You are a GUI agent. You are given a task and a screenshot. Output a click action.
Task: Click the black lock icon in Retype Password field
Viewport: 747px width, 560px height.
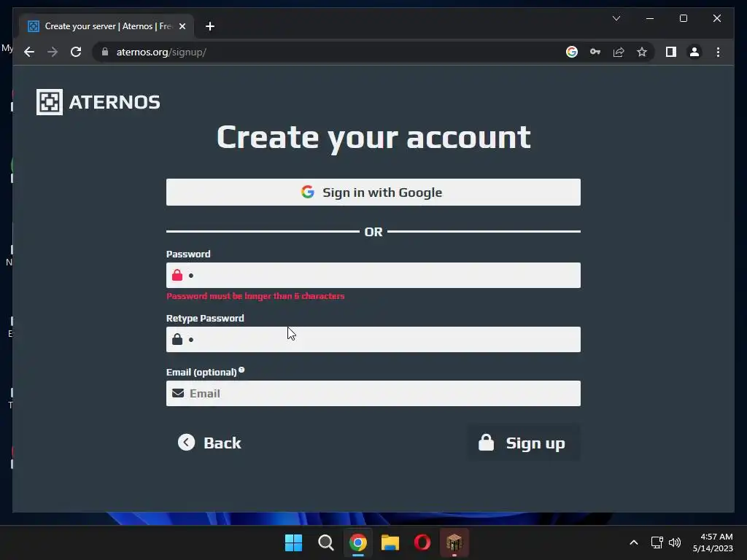tap(177, 339)
